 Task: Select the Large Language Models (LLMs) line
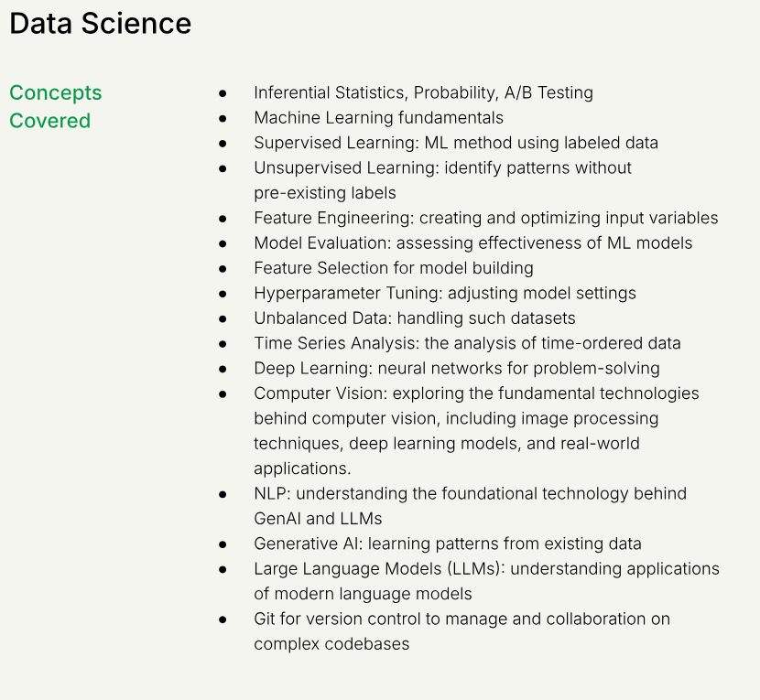(486, 581)
